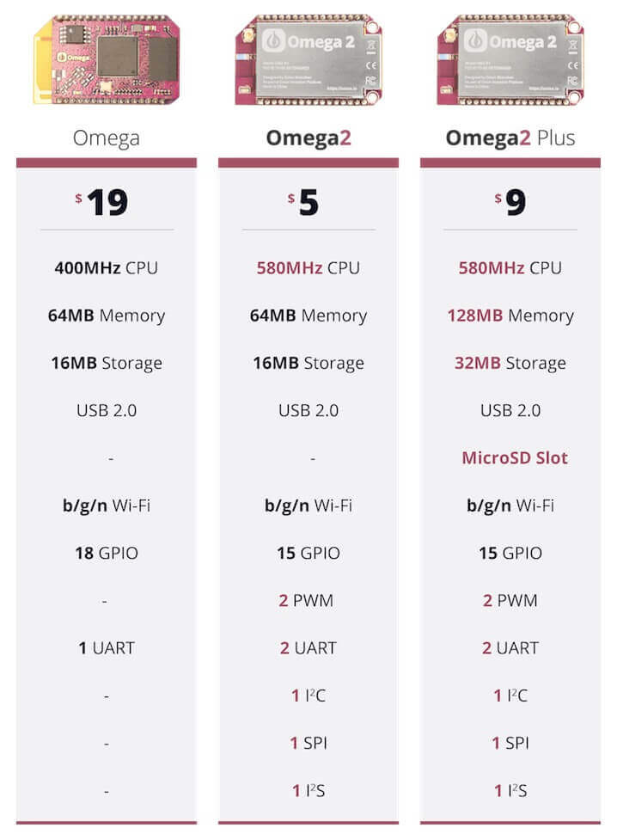The image size is (617, 840).
Task: Click 128MB Memory under Omega2 Plus
Action: [x=510, y=316]
